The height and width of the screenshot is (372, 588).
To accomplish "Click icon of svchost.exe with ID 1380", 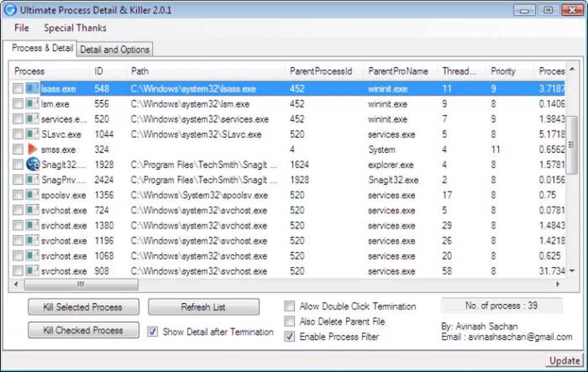I will pyautogui.click(x=32, y=225).
